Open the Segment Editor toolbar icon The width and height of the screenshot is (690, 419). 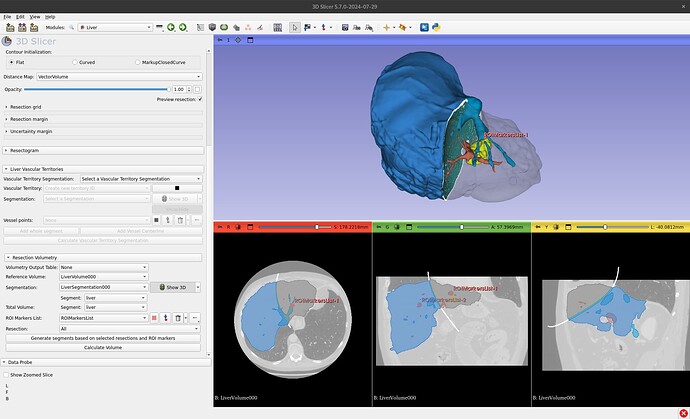tap(260, 27)
